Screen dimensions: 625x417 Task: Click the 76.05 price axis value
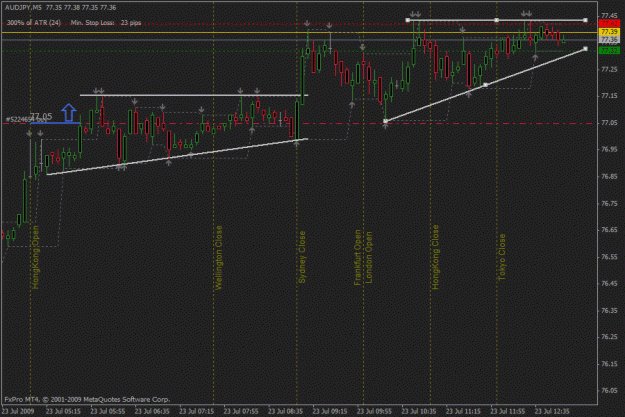pos(609,391)
